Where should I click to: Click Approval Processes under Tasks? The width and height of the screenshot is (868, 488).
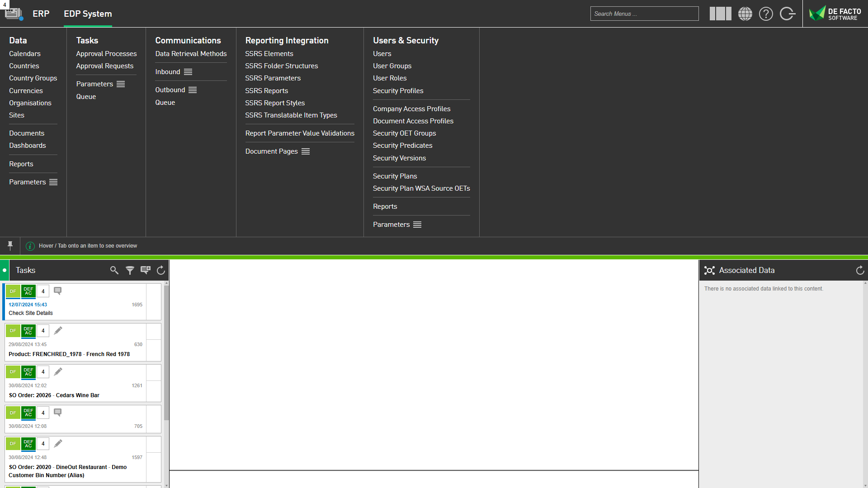point(106,53)
